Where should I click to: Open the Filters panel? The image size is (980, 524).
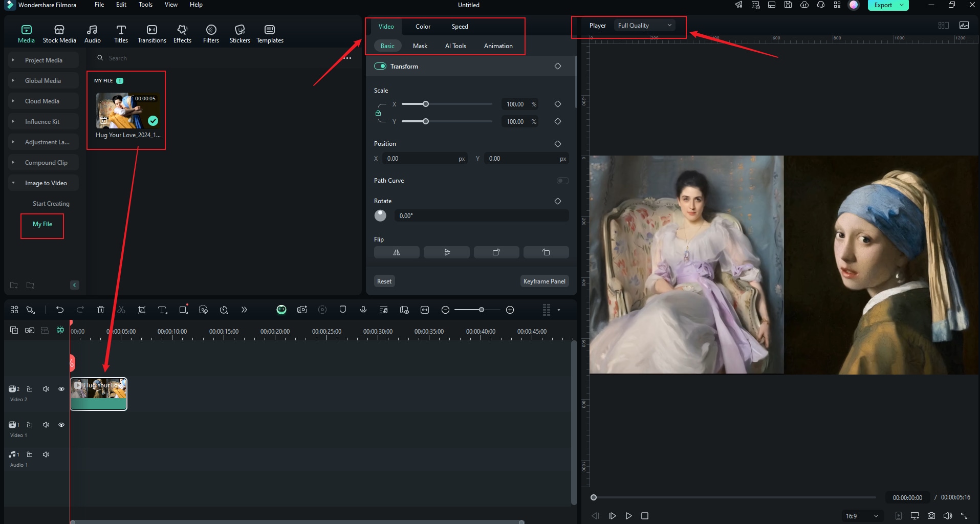[211, 34]
